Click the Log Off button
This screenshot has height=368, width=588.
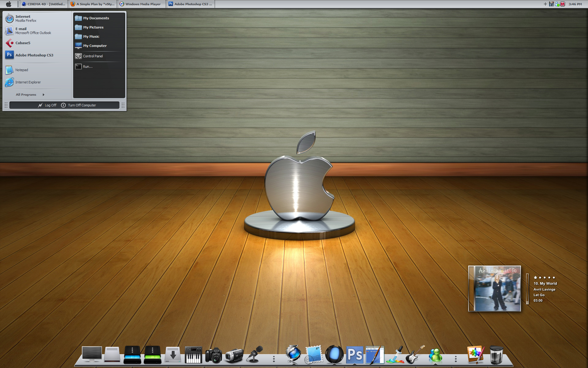47,105
